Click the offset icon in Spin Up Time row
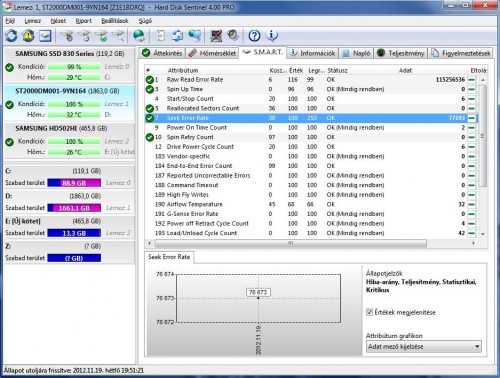 point(471,89)
